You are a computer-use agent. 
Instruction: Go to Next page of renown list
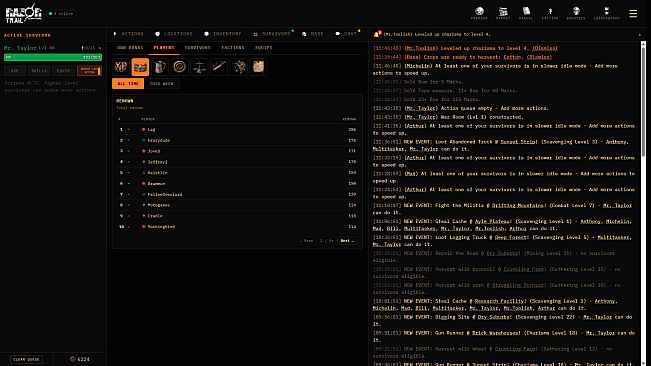pos(347,241)
